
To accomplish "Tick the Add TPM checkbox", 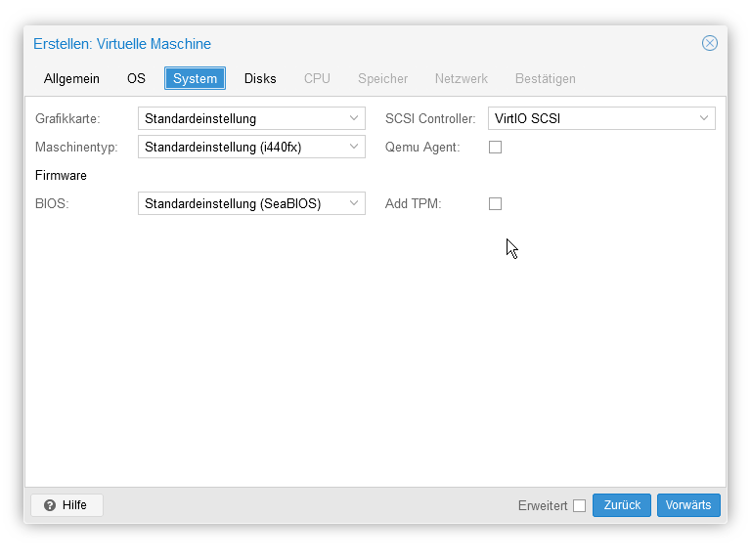I will click(495, 204).
